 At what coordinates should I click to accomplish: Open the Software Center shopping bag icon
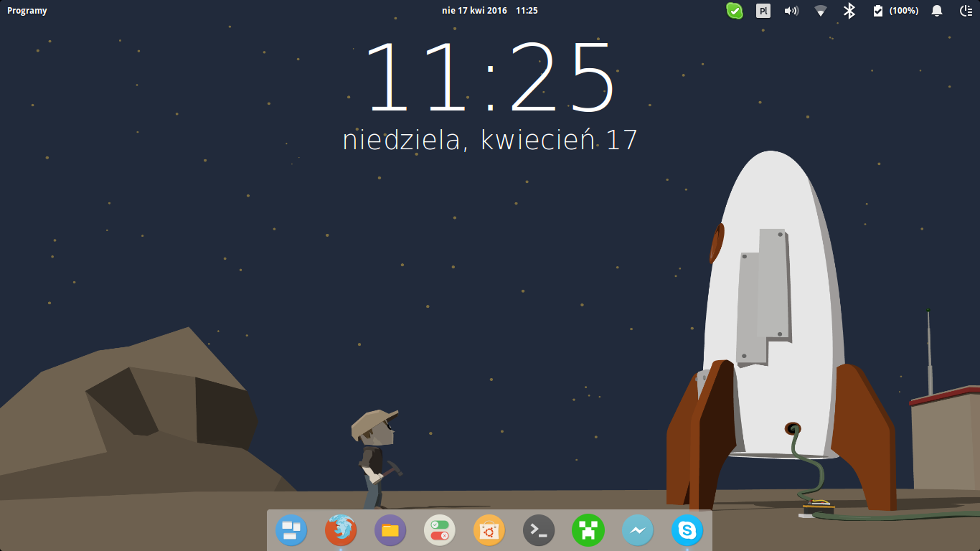489,531
